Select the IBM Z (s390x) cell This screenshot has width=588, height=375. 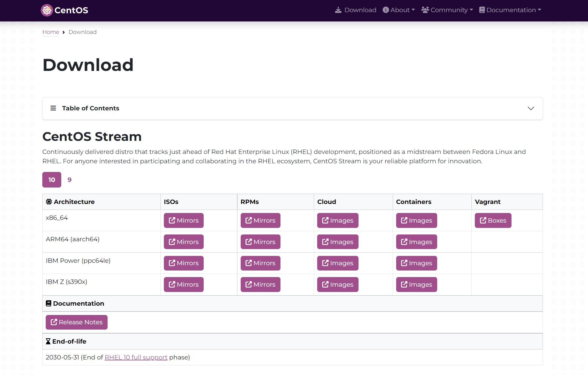click(x=101, y=285)
